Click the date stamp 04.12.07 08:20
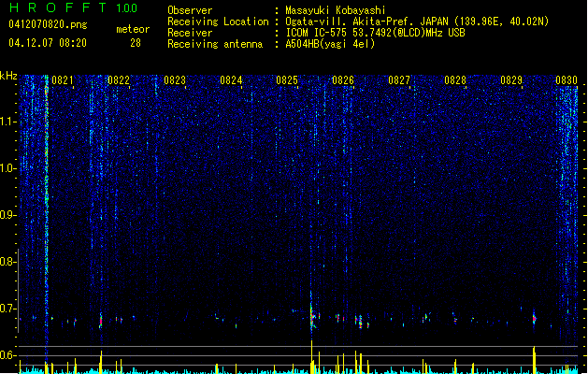The image size is (588, 374). [x=48, y=43]
